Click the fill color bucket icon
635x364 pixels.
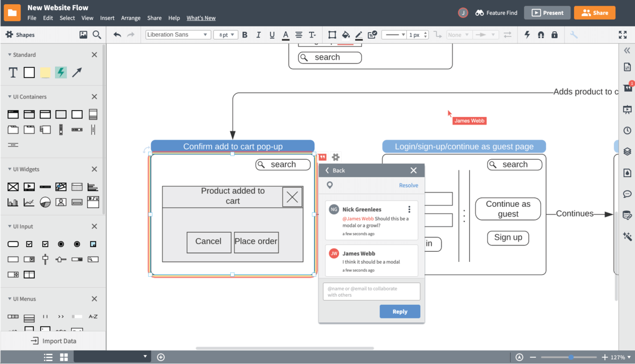pyautogui.click(x=346, y=35)
